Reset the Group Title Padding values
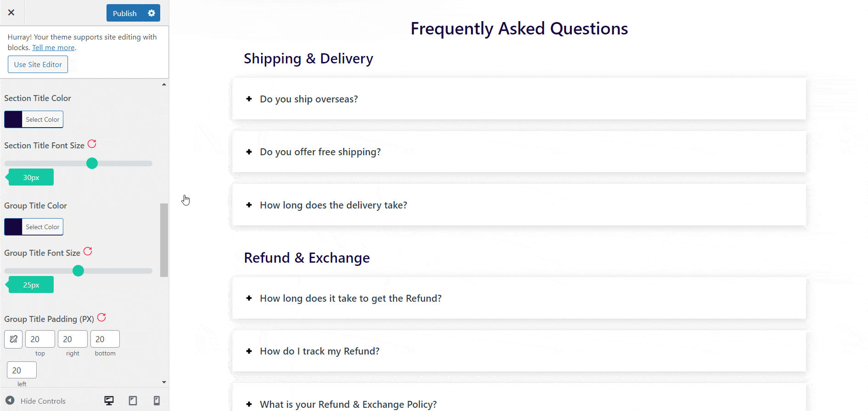The image size is (868, 411). [x=101, y=317]
